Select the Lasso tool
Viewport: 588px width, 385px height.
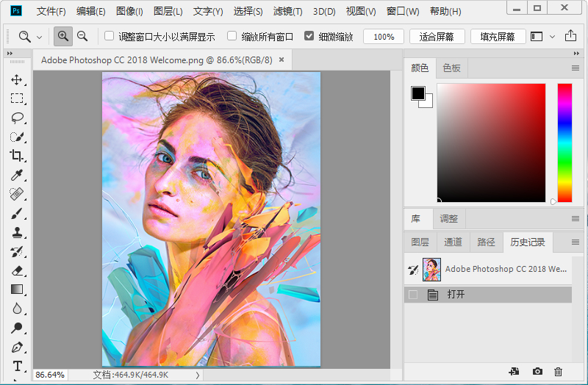coord(16,118)
